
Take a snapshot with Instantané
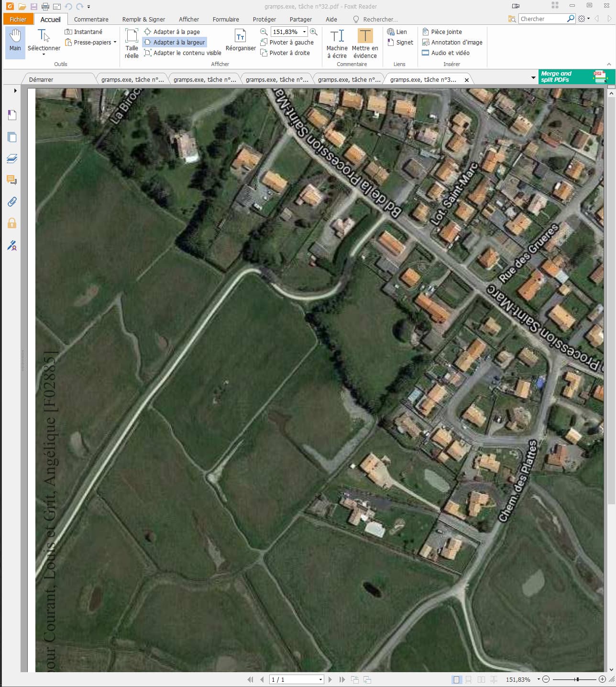pos(84,32)
